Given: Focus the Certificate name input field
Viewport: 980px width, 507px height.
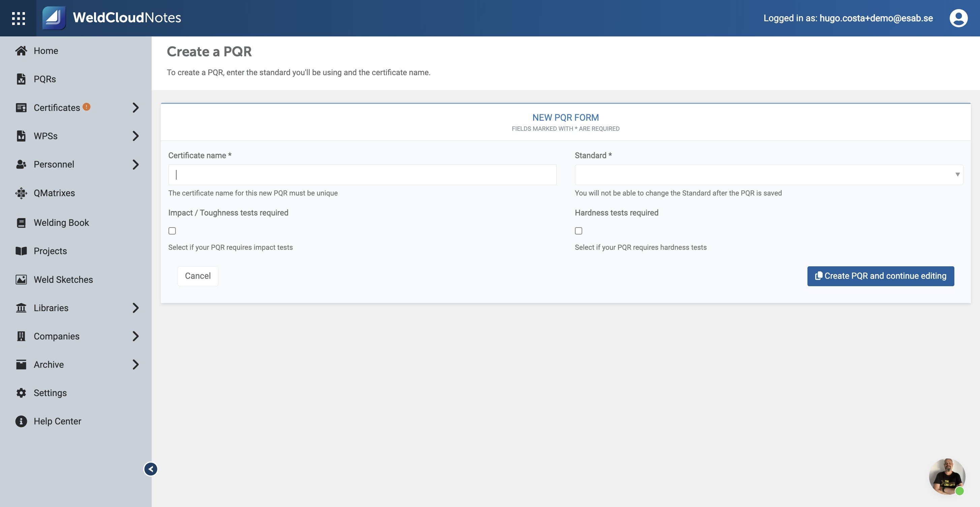Looking at the screenshot, I should pos(362,175).
